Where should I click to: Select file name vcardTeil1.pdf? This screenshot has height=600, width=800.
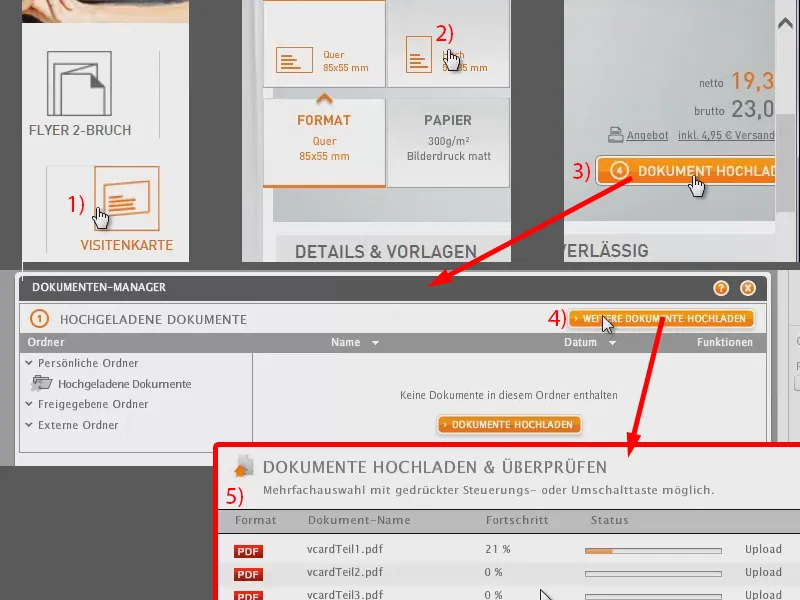tap(345, 549)
